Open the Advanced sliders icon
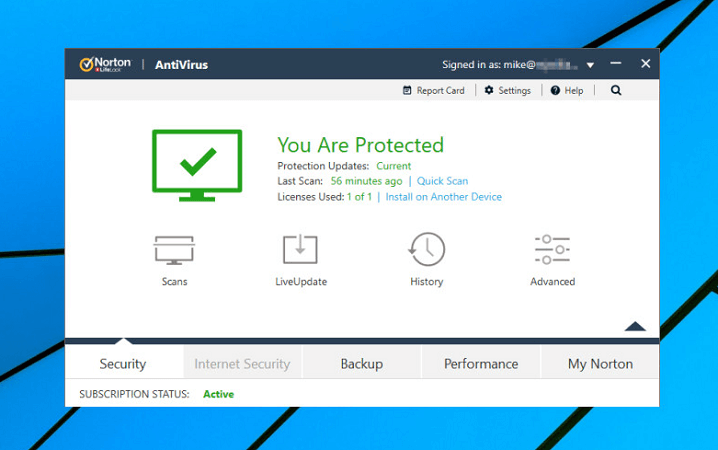Image resolution: width=718 pixels, height=450 pixels. point(552,249)
